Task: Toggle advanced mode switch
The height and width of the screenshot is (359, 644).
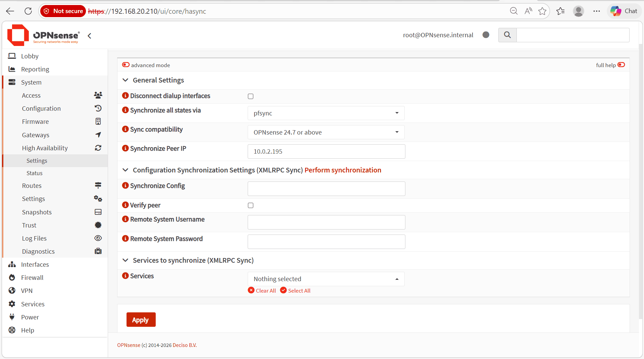Action: (x=126, y=65)
